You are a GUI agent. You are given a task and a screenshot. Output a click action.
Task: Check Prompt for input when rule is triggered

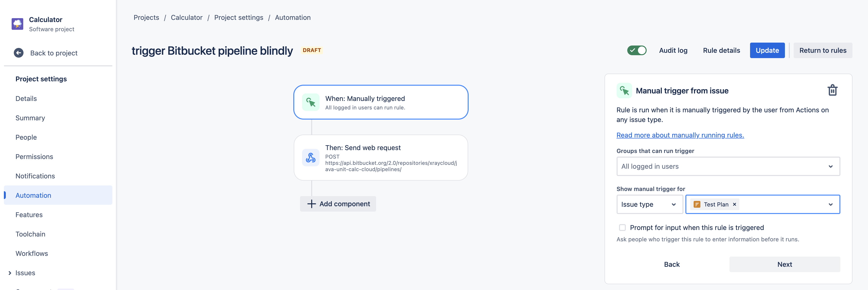622,228
